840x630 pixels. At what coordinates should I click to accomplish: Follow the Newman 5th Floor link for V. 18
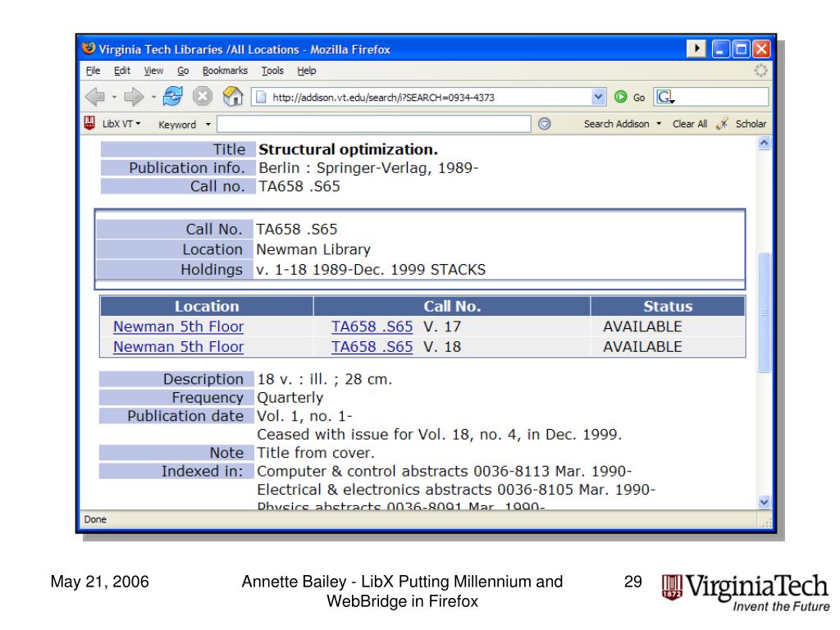[178, 347]
